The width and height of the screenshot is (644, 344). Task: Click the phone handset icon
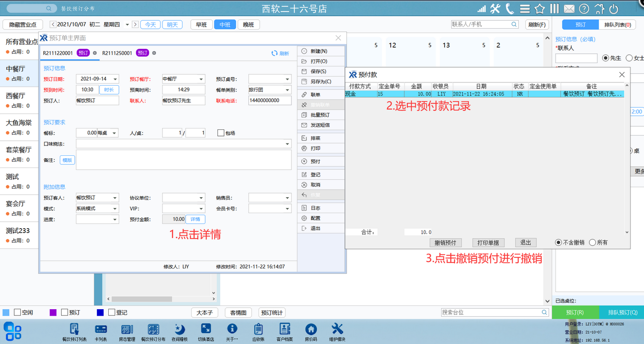click(x=510, y=8)
